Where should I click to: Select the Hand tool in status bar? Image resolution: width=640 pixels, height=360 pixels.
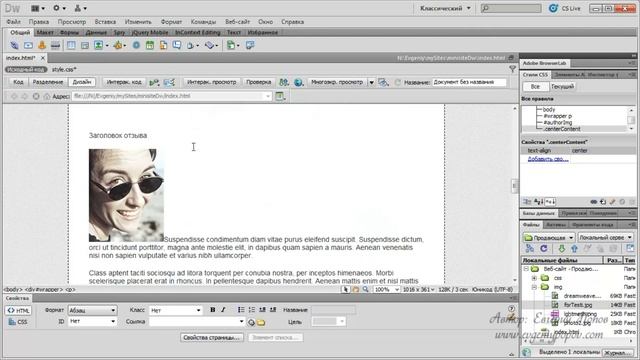click(356, 289)
